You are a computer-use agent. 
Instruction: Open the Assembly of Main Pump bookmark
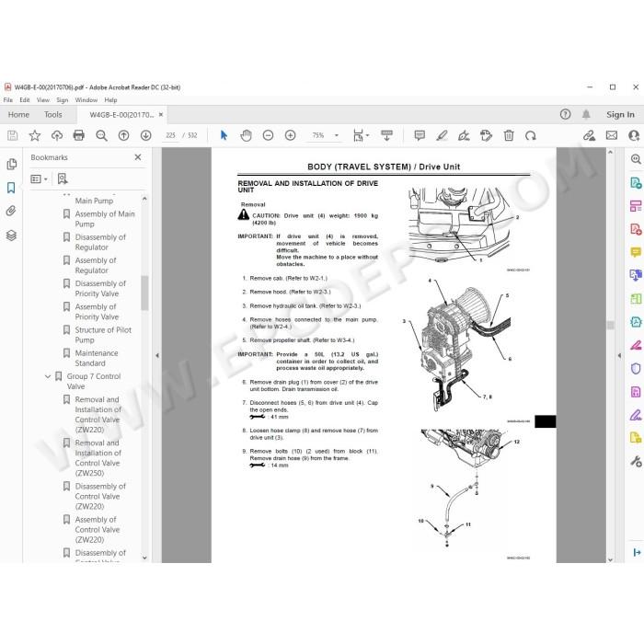pyautogui.click(x=105, y=219)
